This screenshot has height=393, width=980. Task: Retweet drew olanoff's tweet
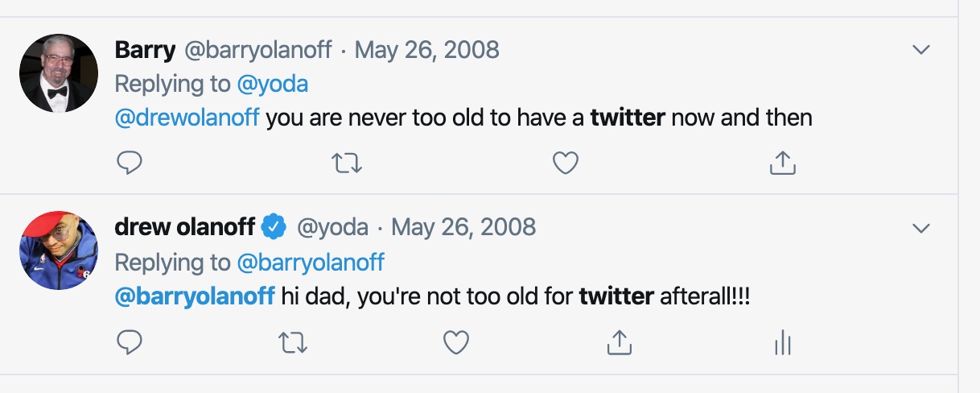coord(292,343)
